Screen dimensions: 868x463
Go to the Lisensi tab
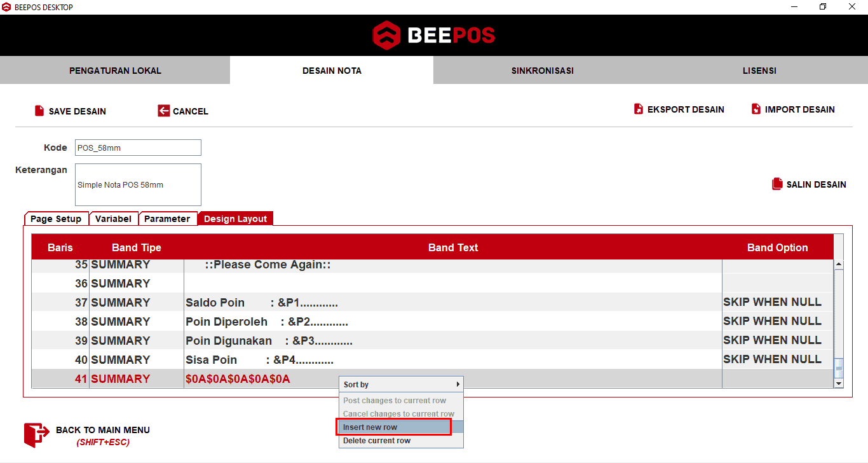[x=759, y=70]
